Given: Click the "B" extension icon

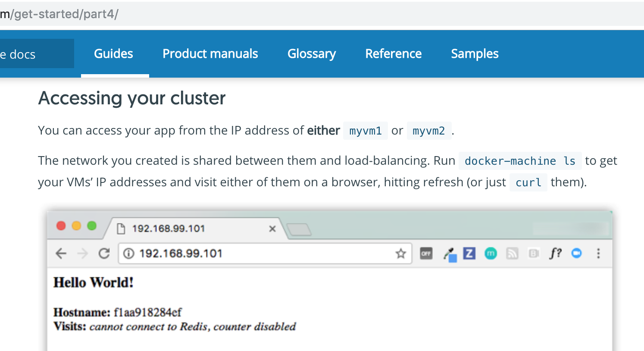Looking at the screenshot, I should 534,254.
